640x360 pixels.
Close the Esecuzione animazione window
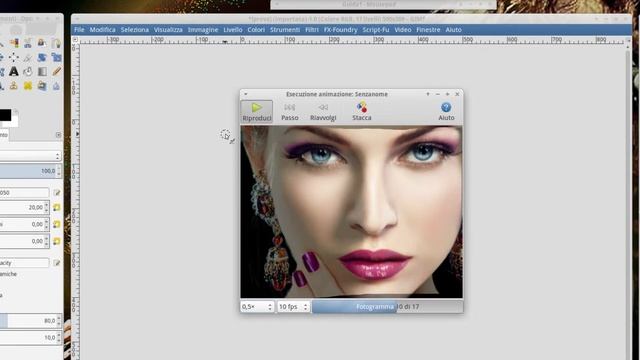pos(457,94)
